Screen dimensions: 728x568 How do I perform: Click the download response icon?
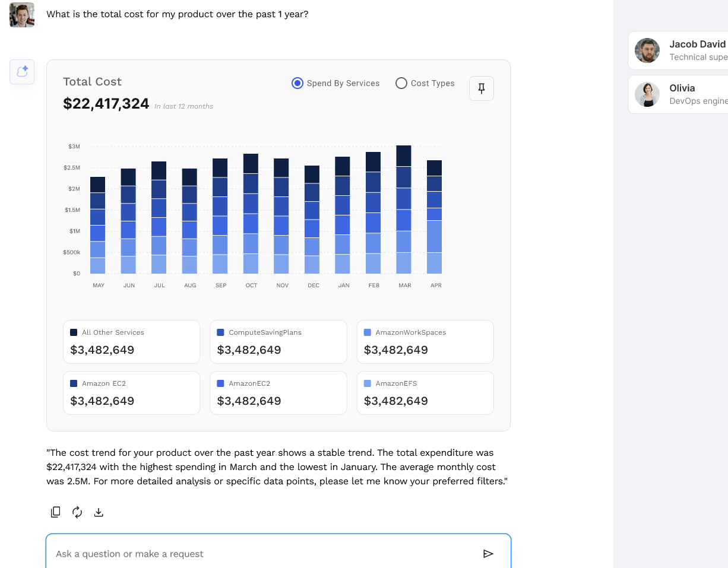point(99,512)
